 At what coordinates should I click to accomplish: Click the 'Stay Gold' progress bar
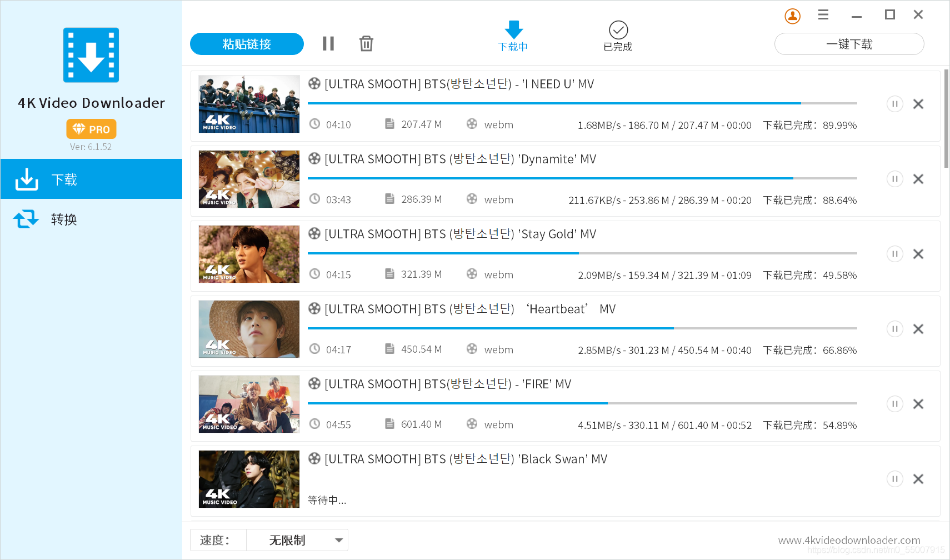582,253
